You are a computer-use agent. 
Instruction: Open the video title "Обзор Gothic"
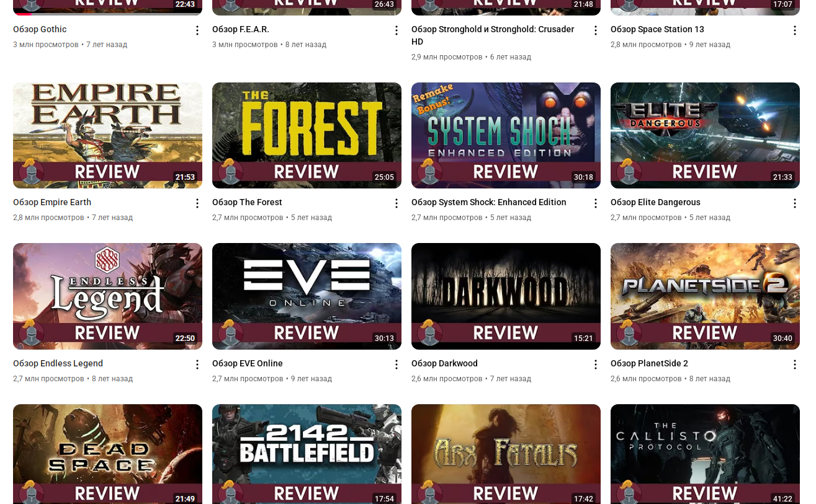tap(40, 29)
